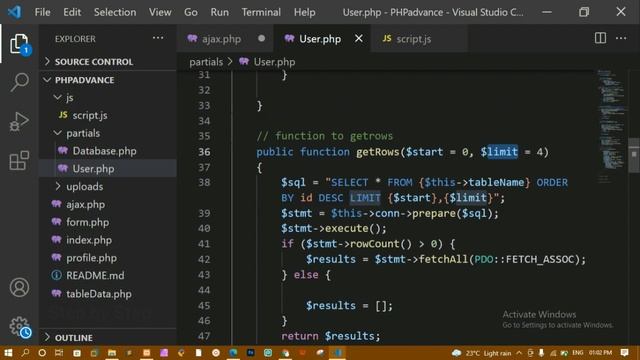Viewport: 640px width, 360px height.
Task: Open the Explorer view in the activity bar
Action: [19, 44]
